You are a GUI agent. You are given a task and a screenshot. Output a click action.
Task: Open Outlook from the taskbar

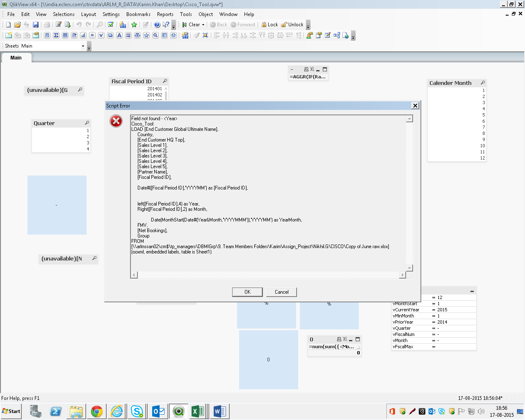[x=158, y=411]
